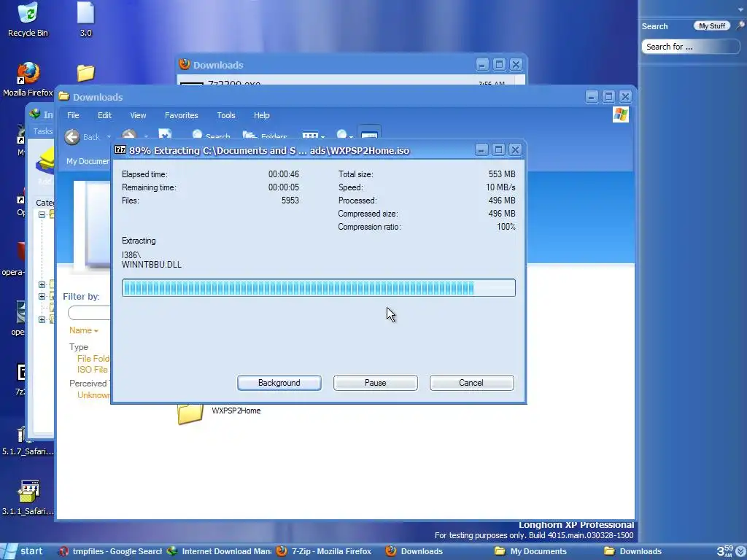The image size is (747, 560).
Task: Switch to Firefox Downloads taskbar item
Action: point(414,551)
